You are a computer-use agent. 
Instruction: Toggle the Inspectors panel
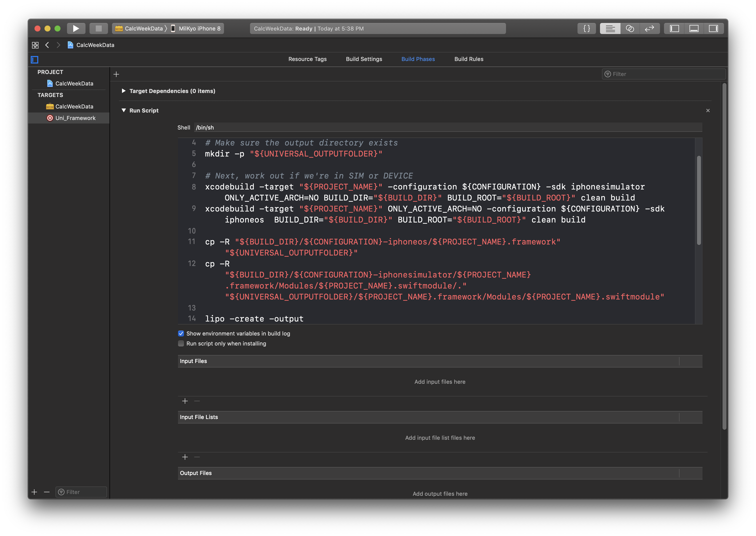713,28
